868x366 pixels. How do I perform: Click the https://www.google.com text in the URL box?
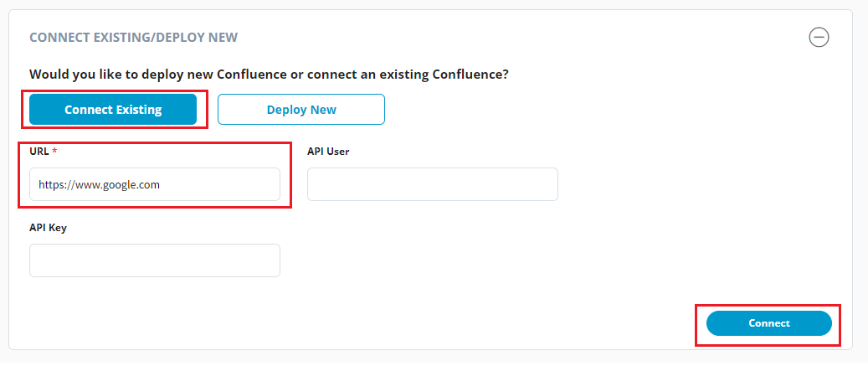pos(99,185)
